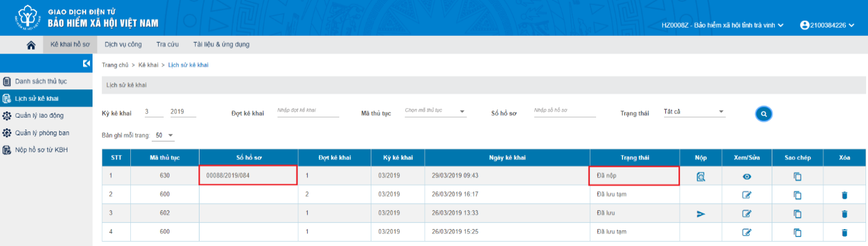Screen dimensions: 868x246
Task: Expand the Mã thủ tục dropdown
Action: 435,111
